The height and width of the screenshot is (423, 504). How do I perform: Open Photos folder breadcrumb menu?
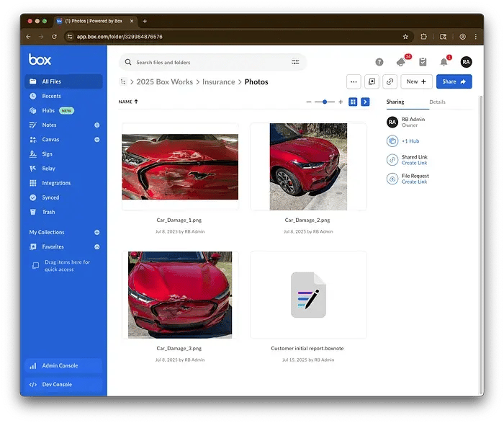coord(256,81)
